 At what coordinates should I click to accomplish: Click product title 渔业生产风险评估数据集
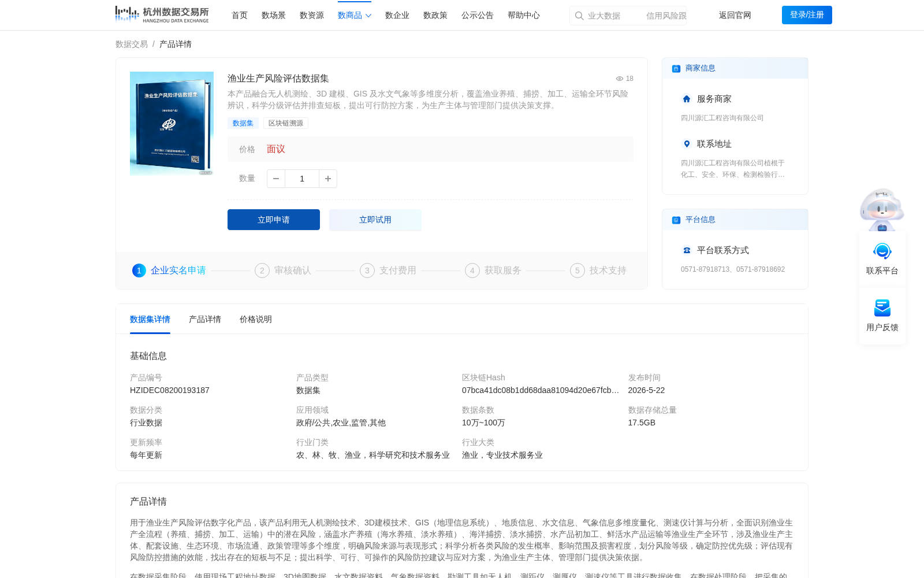(x=278, y=79)
